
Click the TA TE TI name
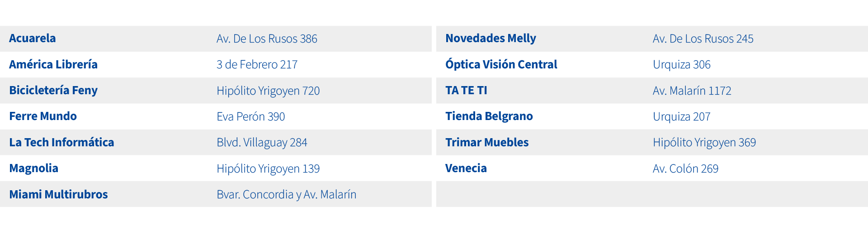click(x=466, y=91)
